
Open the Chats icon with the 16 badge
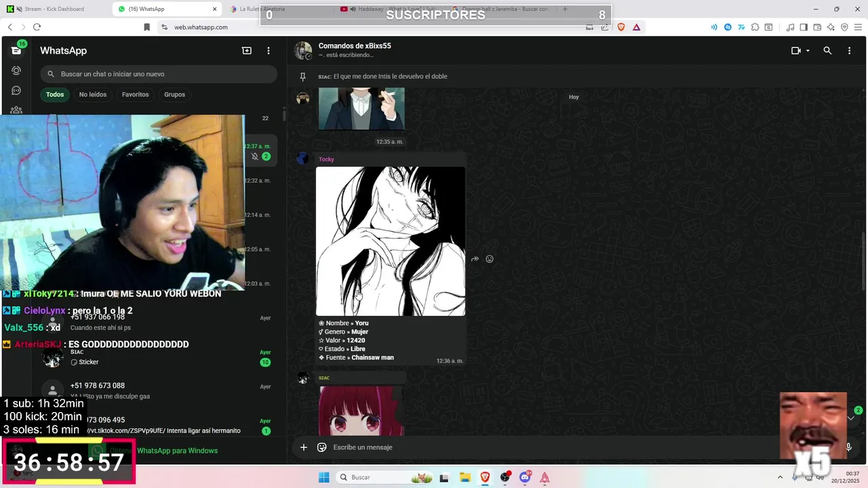pyautogui.click(x=16, y=51)
